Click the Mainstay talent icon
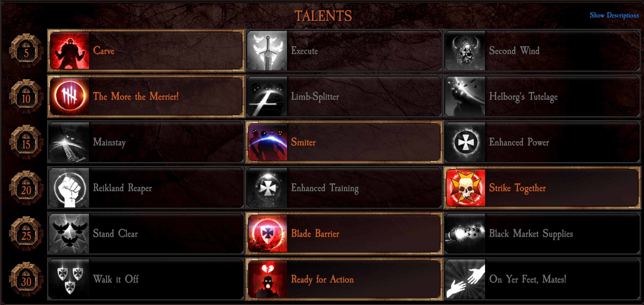 (70, 142)
